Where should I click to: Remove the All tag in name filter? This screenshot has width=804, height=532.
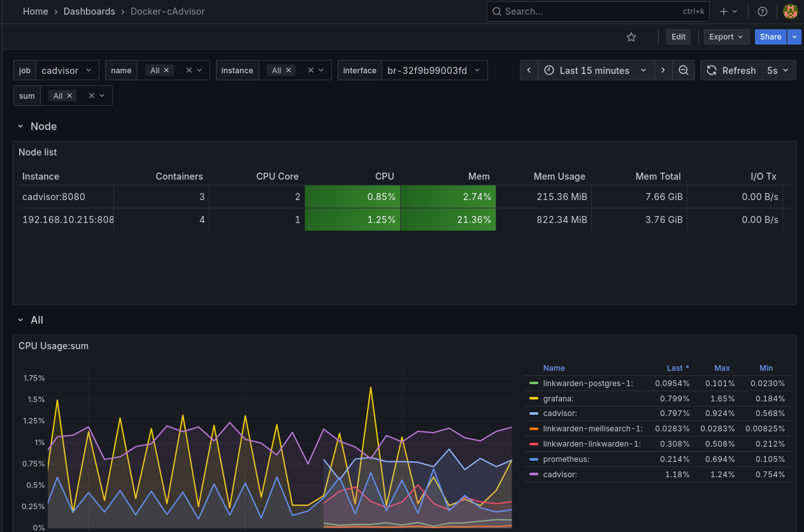[x=166, y=70]
